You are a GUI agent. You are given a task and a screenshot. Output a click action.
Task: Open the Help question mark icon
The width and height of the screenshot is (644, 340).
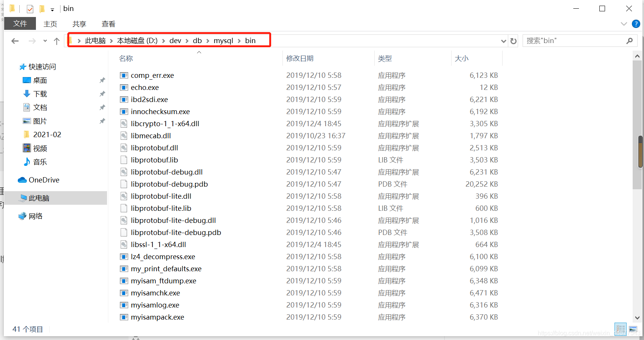coord(636,24)
